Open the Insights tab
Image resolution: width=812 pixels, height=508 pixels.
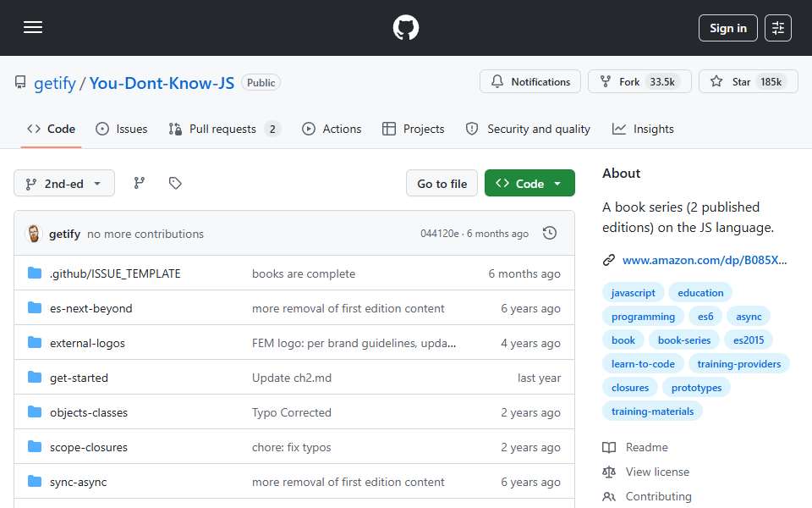coord(643,129)
